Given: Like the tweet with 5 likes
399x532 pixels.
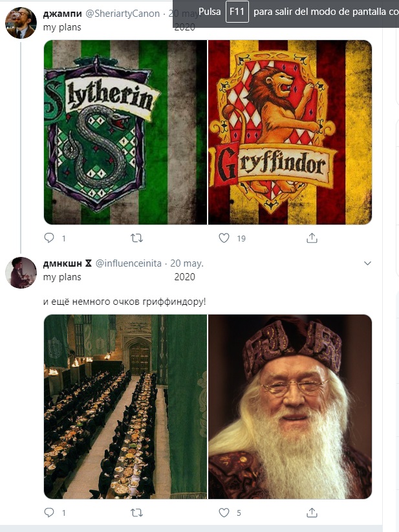Looking at the screenshot, I should (x=224, y=513).
